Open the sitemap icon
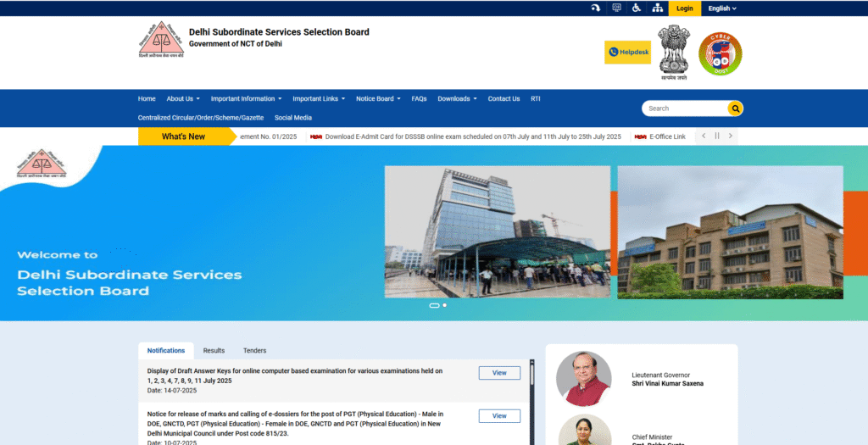This screenshot has height=445, width=868. (x=657, y=8)
